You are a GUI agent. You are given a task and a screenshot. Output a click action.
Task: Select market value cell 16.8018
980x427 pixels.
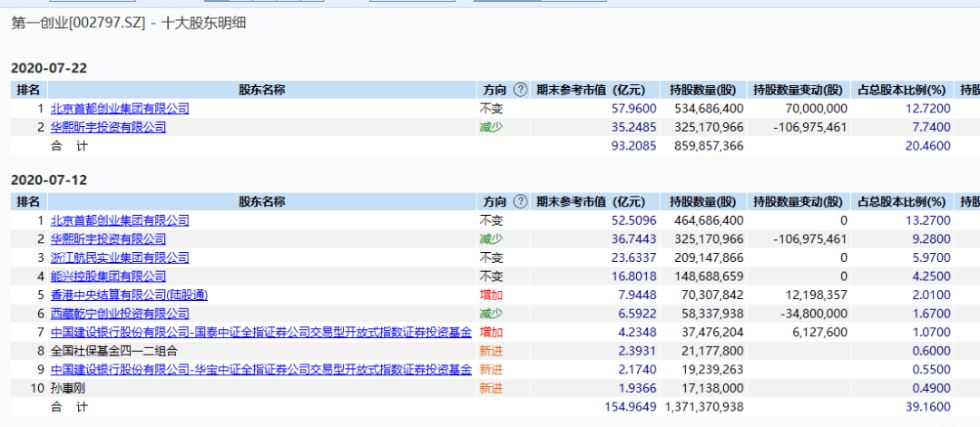click(633, 277)
